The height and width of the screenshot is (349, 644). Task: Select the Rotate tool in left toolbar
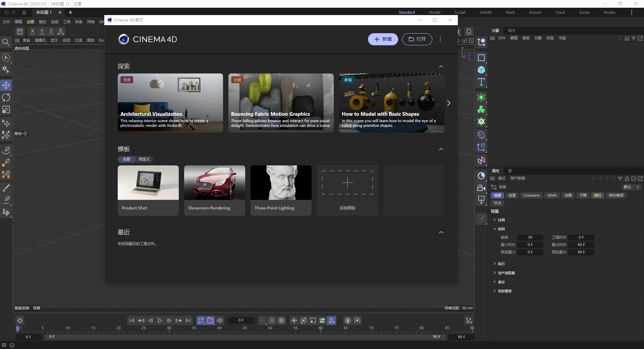6,98
